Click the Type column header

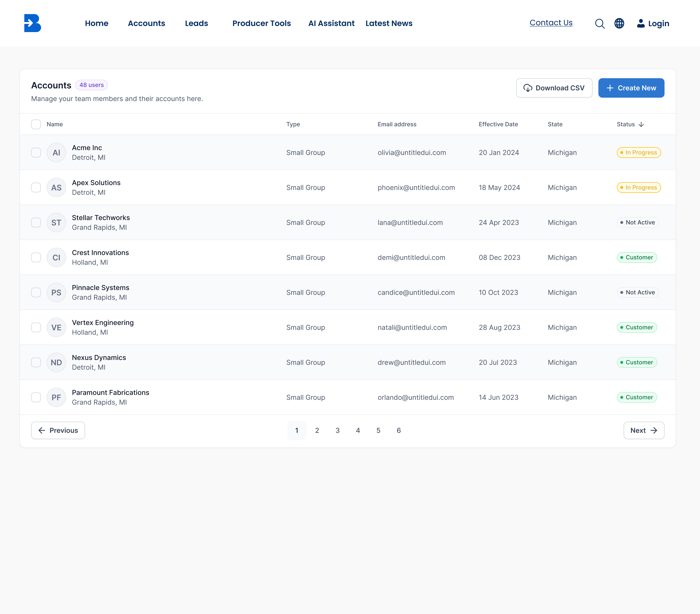[293, 124]
